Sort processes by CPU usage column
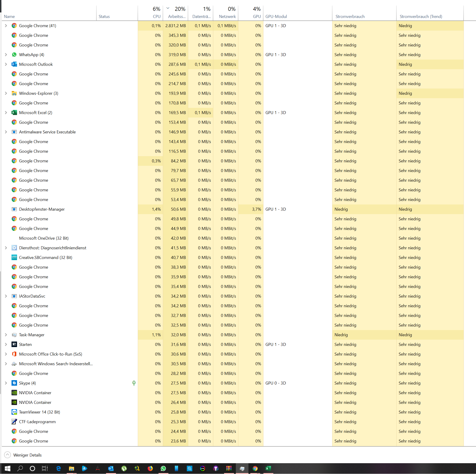Viewport: 476px width, 474px height. click(150, 13)
